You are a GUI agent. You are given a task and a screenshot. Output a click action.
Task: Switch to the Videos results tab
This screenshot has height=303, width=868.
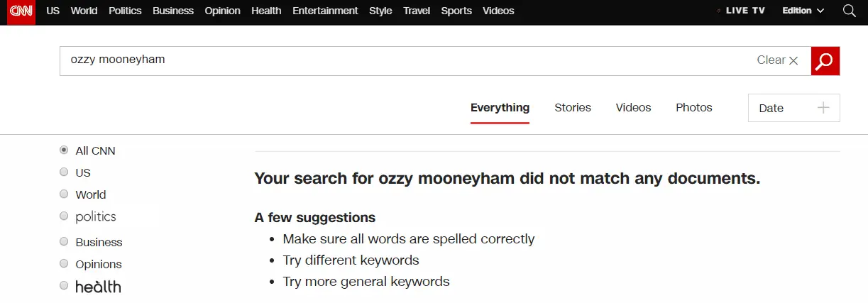[x=633, y=108]
